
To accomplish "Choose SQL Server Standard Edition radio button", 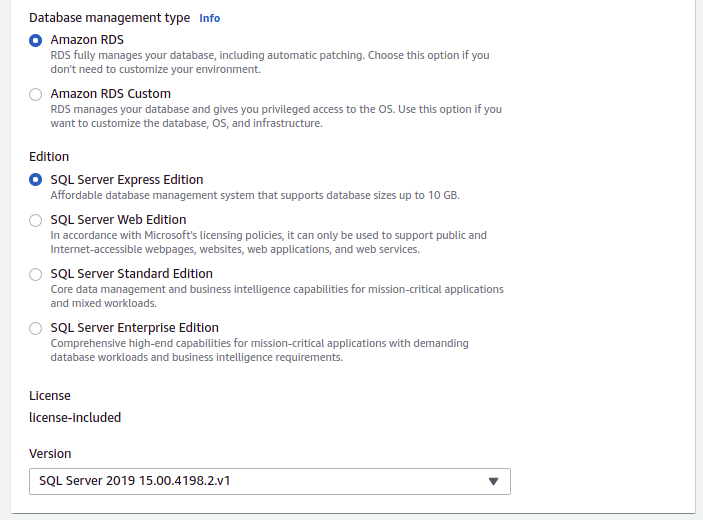I will (x=35, y=274).
